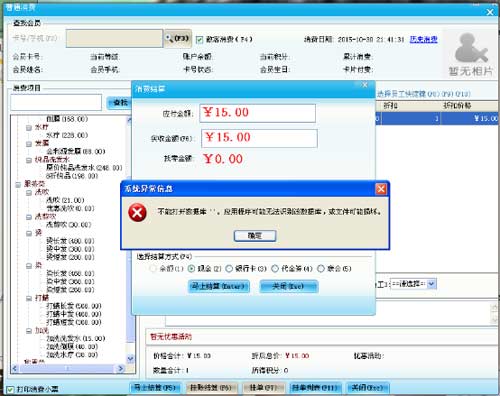Screen dimensions: 500x396
Task: Select 染中发 item in tree
Action: 70,281
